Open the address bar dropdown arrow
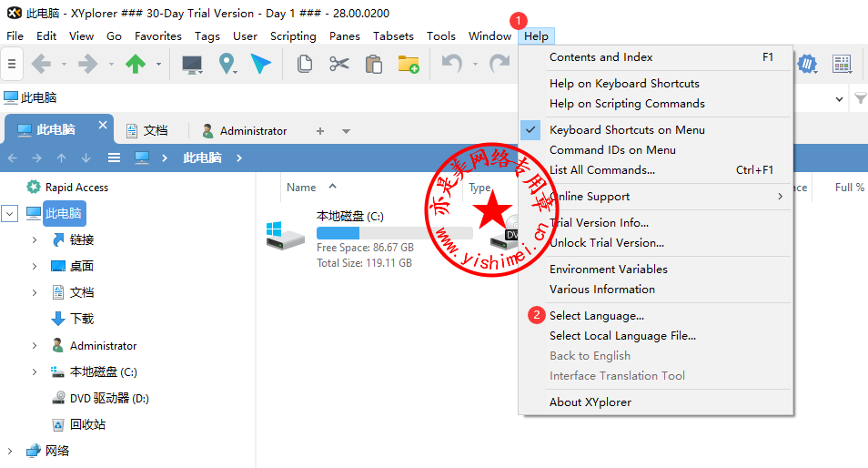868x468 pixels. 838,98
